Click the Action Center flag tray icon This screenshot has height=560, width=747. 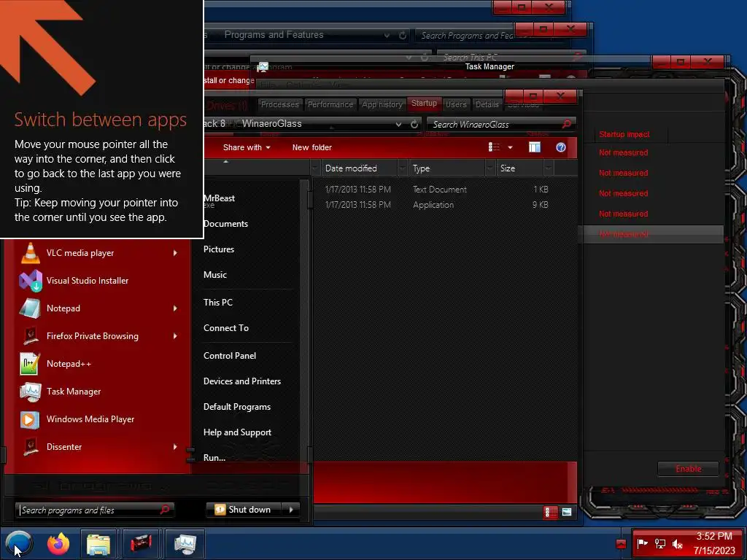[x=642, y=543]
